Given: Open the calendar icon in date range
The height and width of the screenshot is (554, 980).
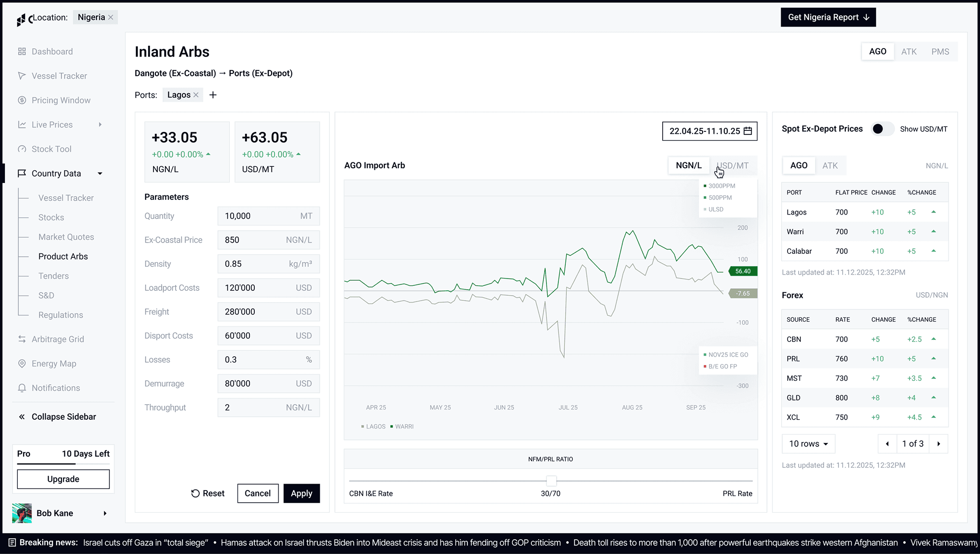Looking at the screenshot, I should tap(748, 131).
